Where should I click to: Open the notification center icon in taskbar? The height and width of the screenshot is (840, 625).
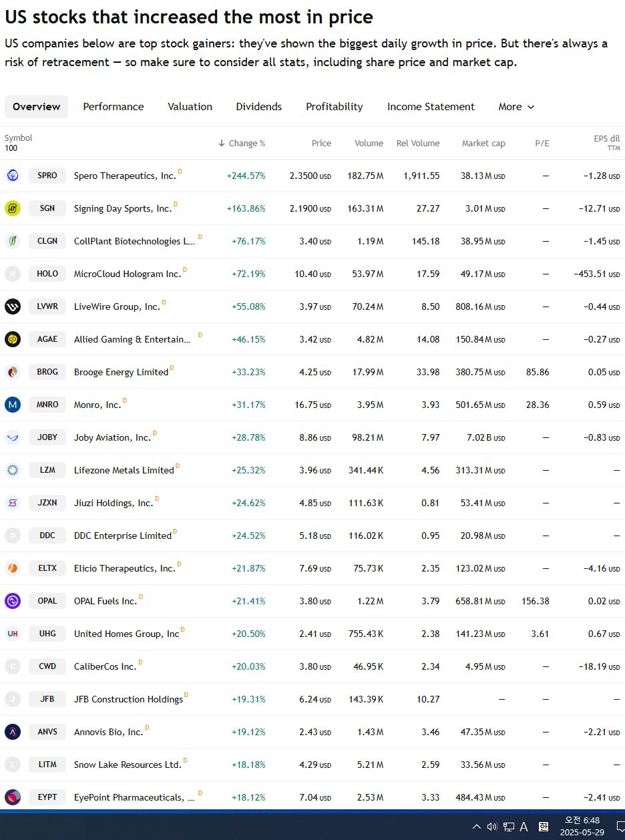620,827
